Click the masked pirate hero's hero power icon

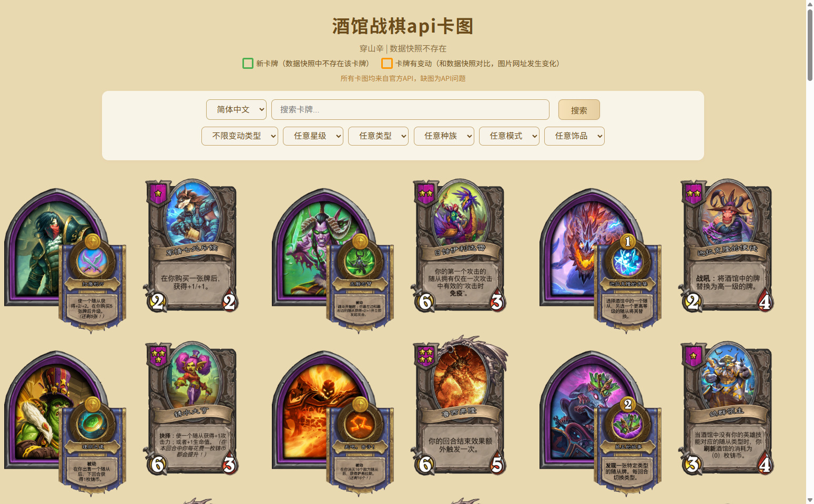(93, 284)
